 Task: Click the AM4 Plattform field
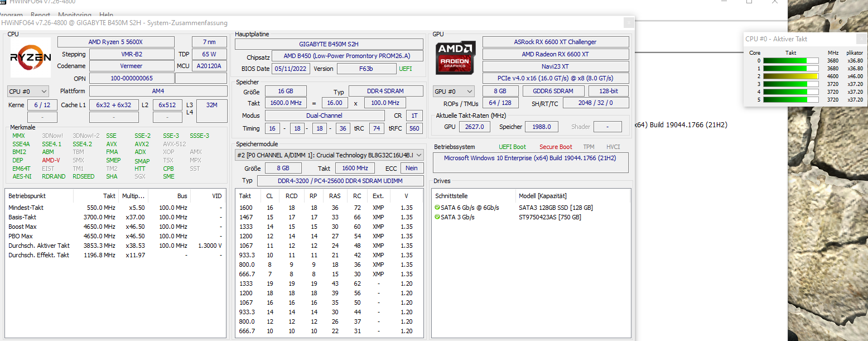pyautogui.click(x=158, y=91)
